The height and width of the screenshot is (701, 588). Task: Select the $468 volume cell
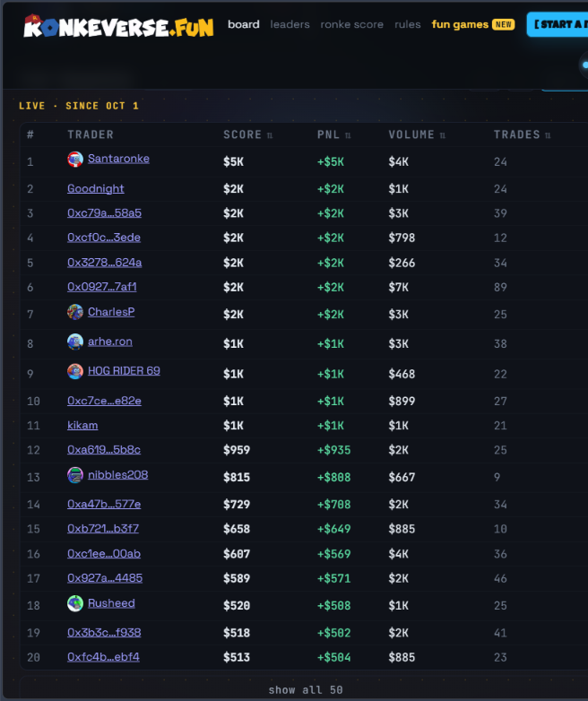pyautogui.click(x=402, y=374)
